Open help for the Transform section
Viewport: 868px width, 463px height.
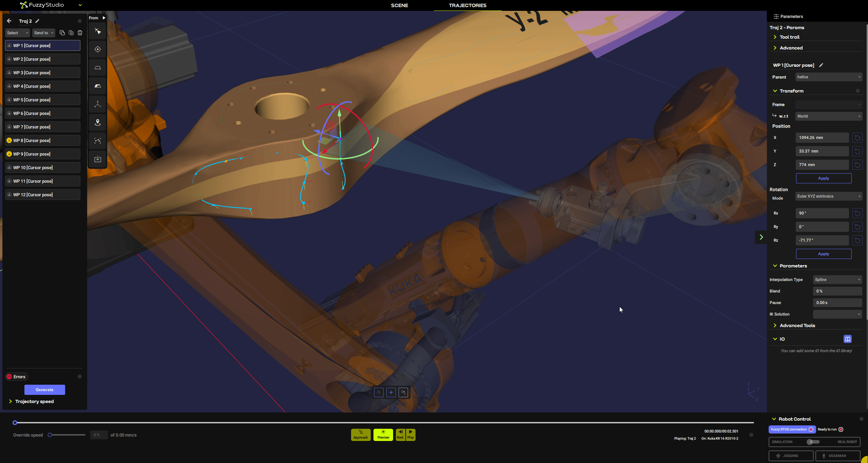point(858,91)
